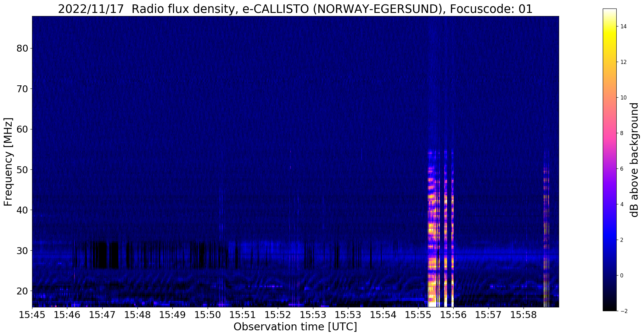
Task: Click the 15:48 time tick label
Action: [x=137, y=315]
